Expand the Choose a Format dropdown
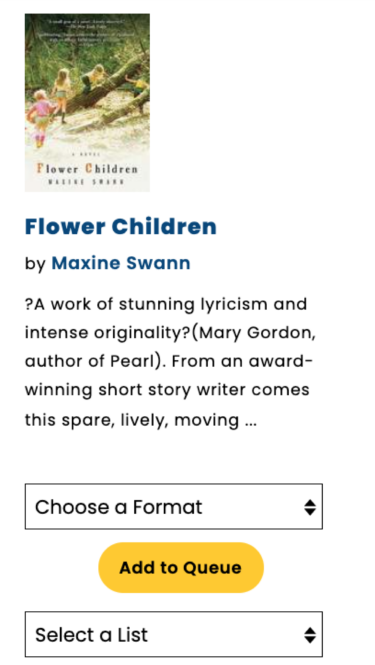This screenshot has height=665, width=375. click(174, 506)
